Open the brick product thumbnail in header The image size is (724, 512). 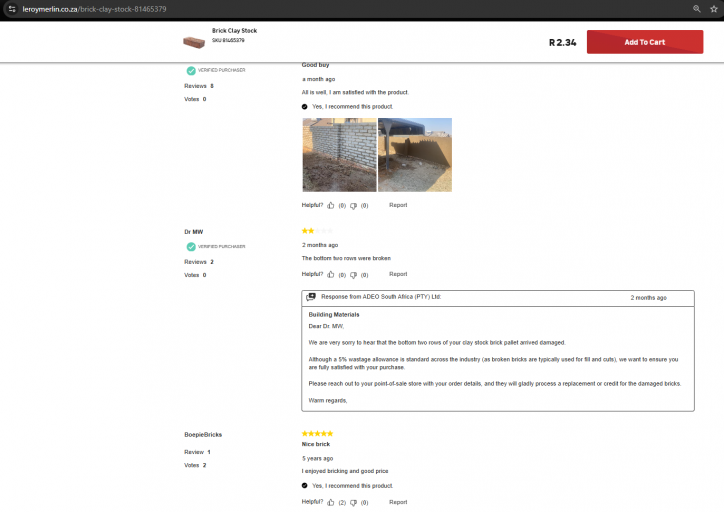[x=194, y=42]
